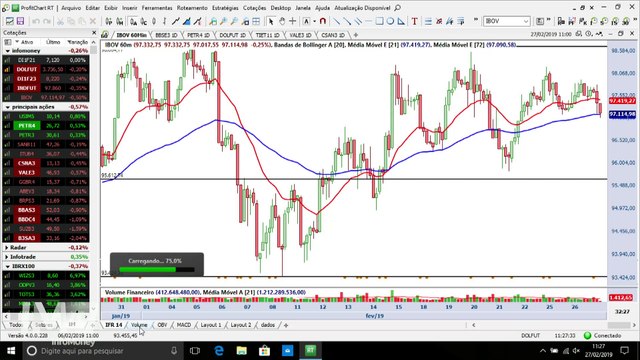Click the search magnifier in menu bar

tap(397, 8)
